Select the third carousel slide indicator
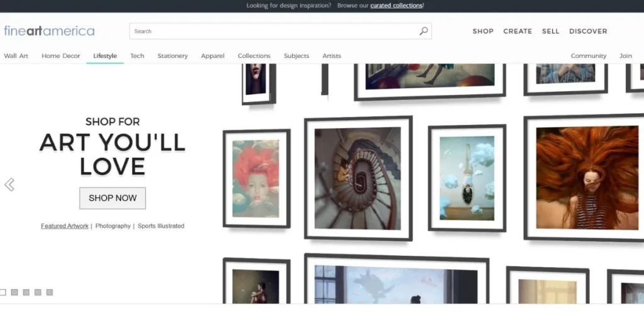The image size is (644, 322). tap(26, 292)
